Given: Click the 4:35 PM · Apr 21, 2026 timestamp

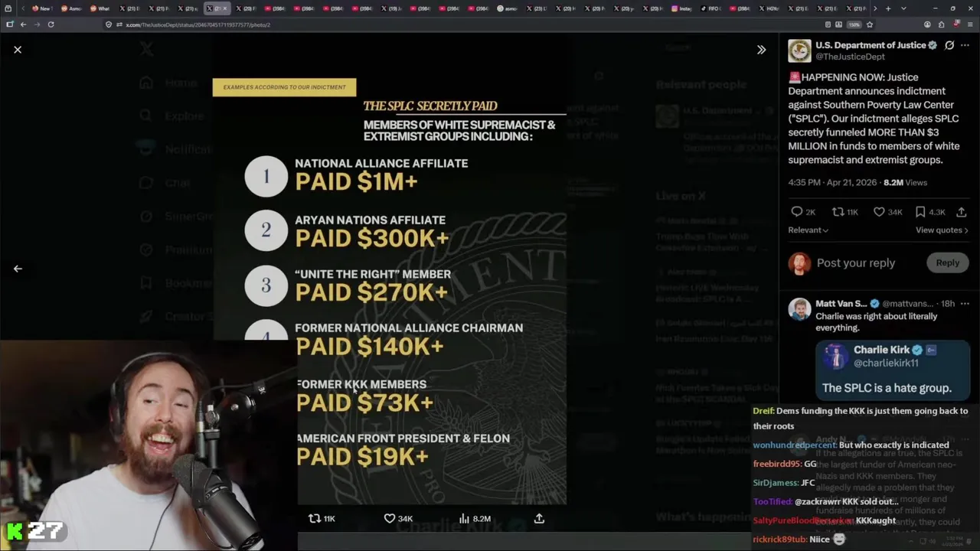Looking at the screenshot, I should coord(833,183).
